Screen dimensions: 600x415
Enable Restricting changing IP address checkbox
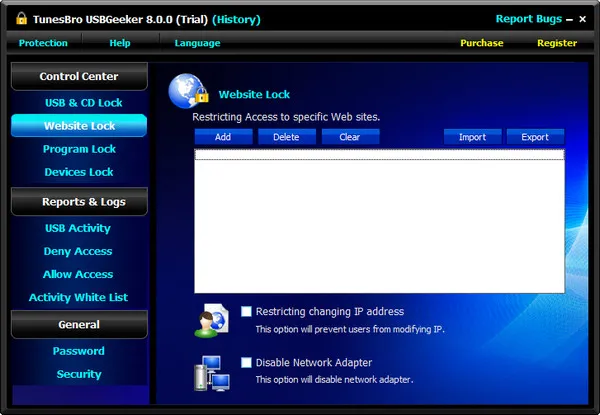tap(246, 311)
